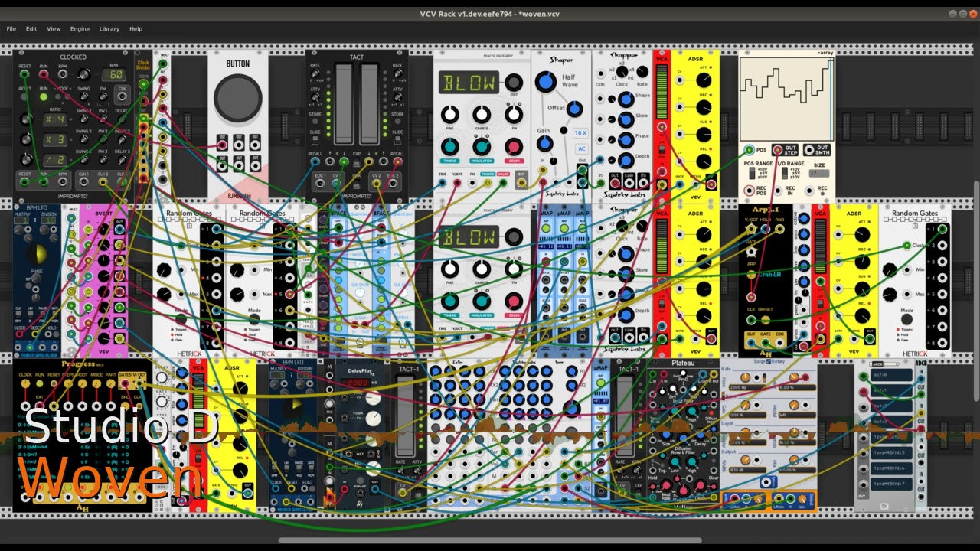Click the CLOCKED BPM knob

(x=86, y=74)
